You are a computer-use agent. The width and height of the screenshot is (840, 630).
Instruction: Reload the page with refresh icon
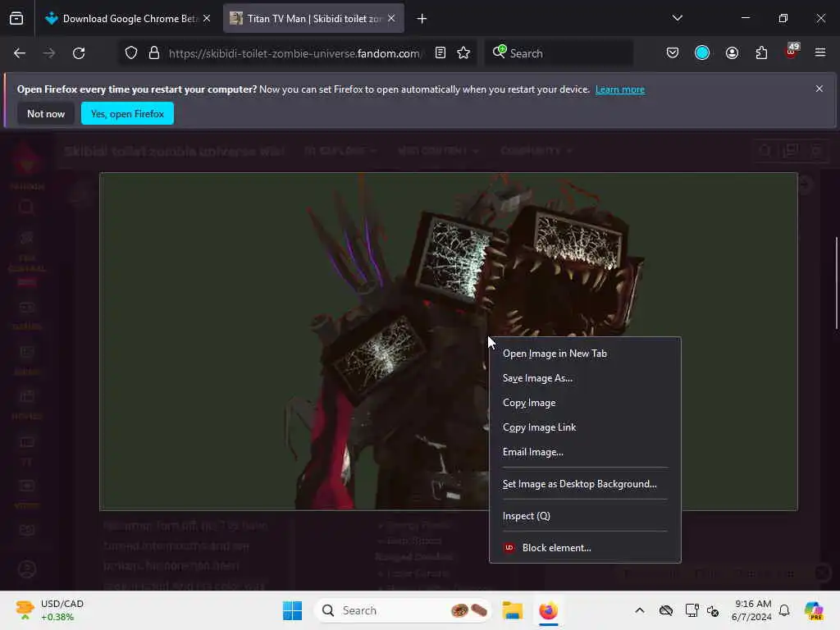(79, 53)
